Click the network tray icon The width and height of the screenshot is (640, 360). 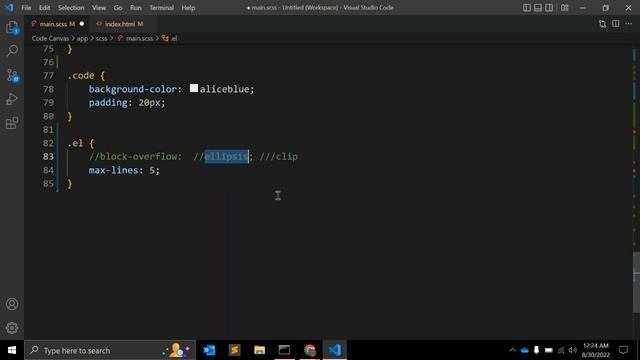click(561, 350)
